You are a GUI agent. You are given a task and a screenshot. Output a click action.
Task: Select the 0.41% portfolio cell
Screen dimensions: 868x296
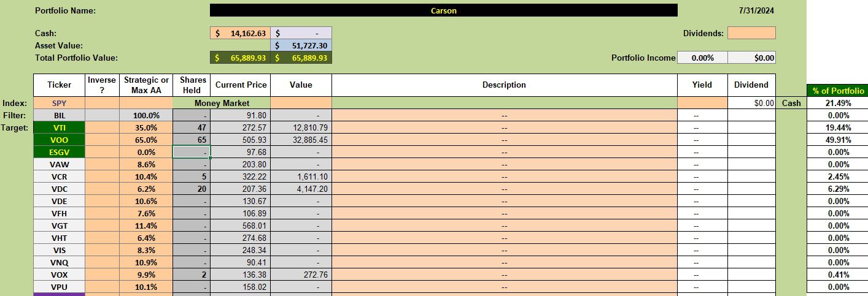(838, 275)
